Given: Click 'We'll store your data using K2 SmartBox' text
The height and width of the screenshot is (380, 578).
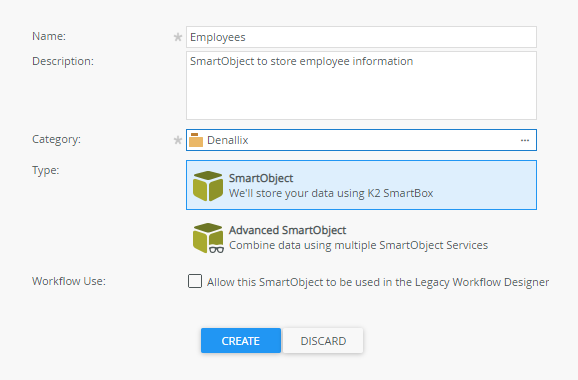Looking at the screenshot, I should pyautogui.click(x=331, y=193).
